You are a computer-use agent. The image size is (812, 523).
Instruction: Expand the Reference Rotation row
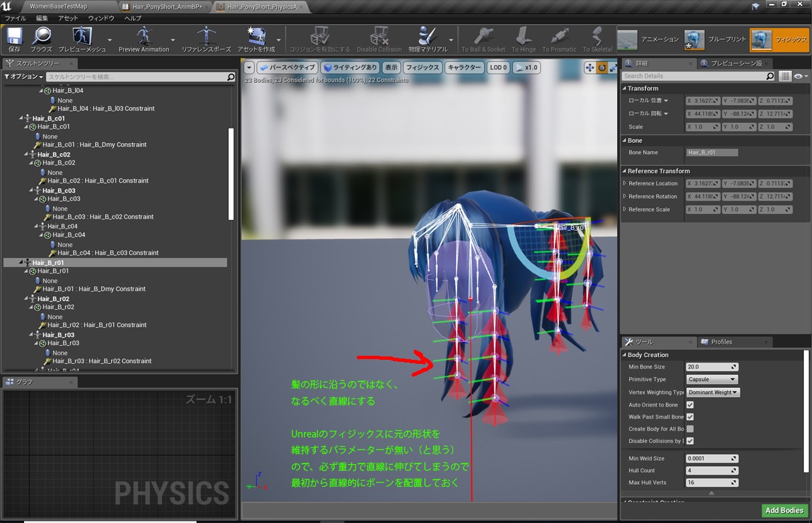click(625, 197)
